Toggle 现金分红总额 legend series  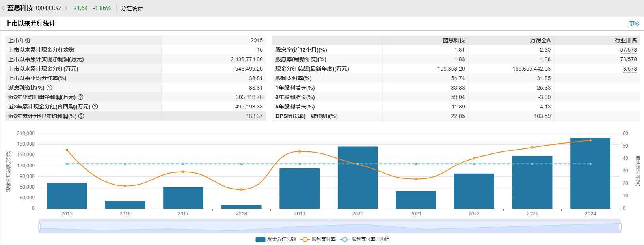coord(275,239)
